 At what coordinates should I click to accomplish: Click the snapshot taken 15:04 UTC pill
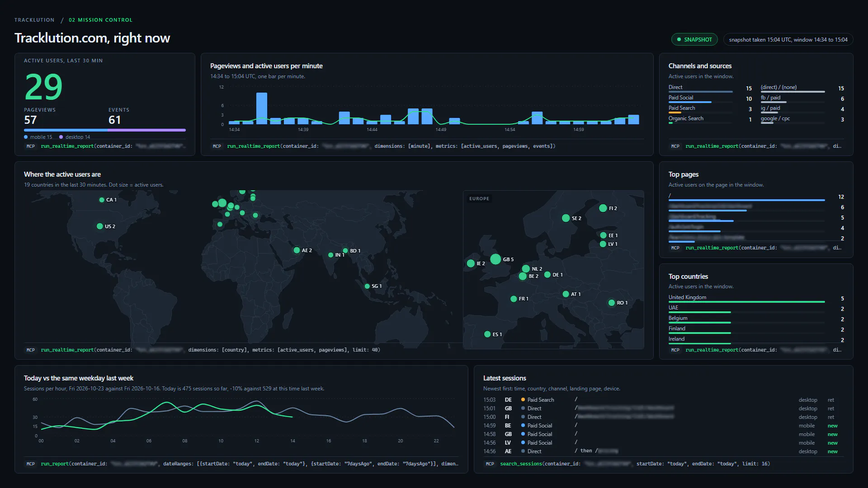(x=788, y=39)
